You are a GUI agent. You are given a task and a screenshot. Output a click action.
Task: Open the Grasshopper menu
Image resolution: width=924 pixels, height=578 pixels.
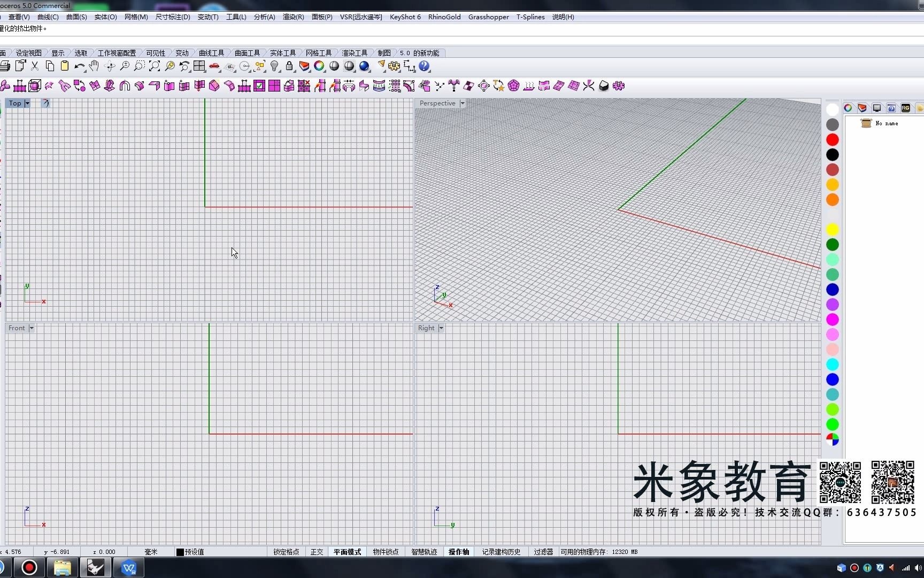[488, 17]
